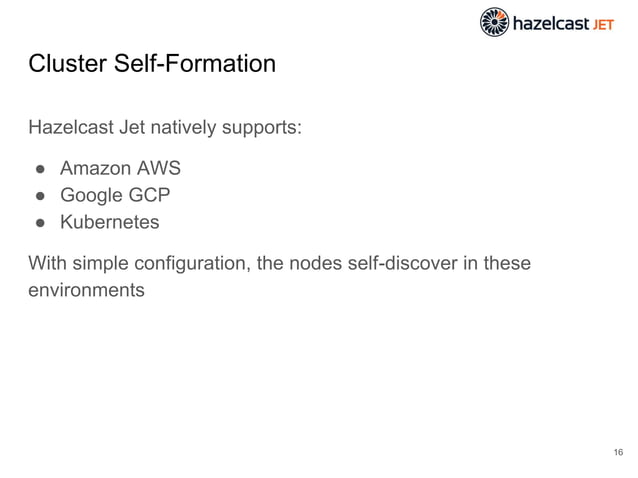This screenshot has height=478, width=638.
Task: Click the word supports: in the intro line
Action: point(262,129)
